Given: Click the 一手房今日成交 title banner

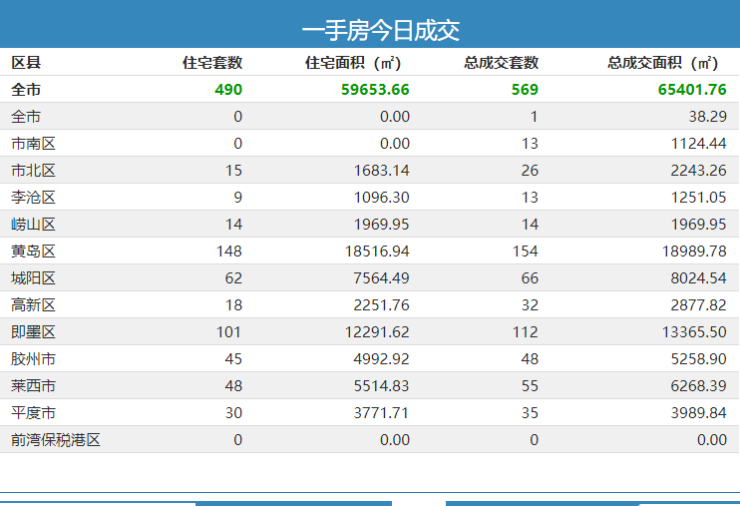Looking at the screenshot, I should [x=380, y=30].
